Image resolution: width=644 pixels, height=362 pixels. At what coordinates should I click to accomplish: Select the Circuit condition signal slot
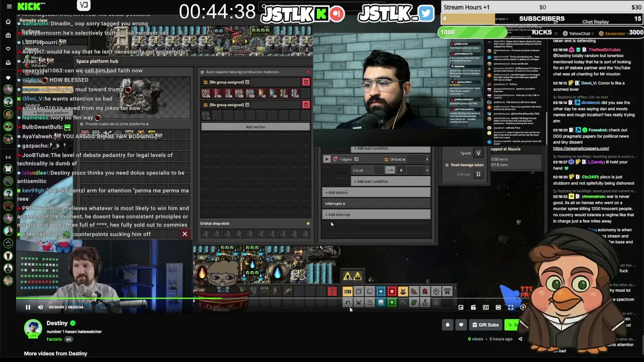tap(378, 170)
